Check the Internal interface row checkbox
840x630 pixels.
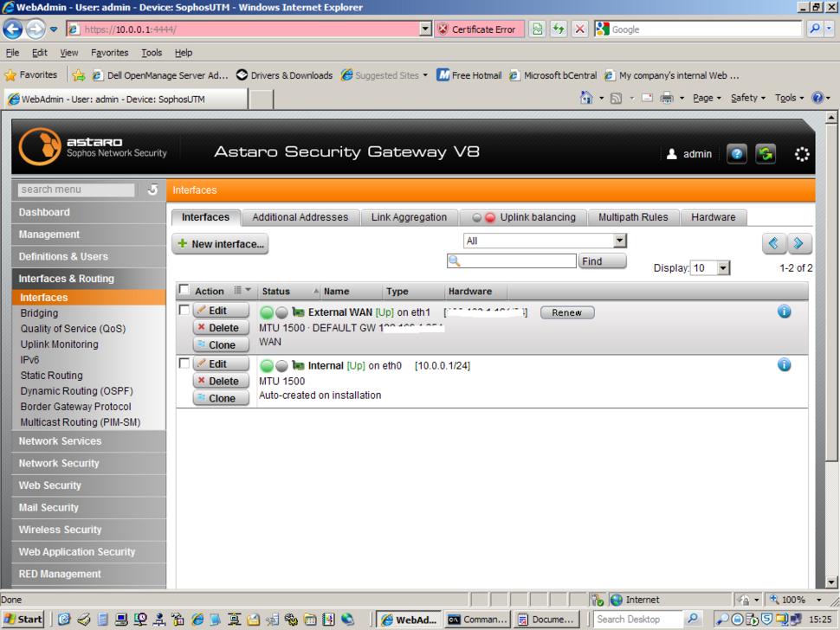pos(184,363)
